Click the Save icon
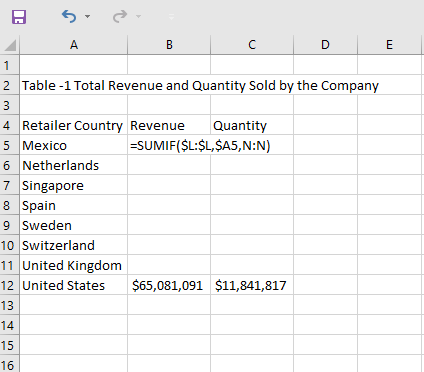This screenshot has width=424, height=372. point(19,17)
